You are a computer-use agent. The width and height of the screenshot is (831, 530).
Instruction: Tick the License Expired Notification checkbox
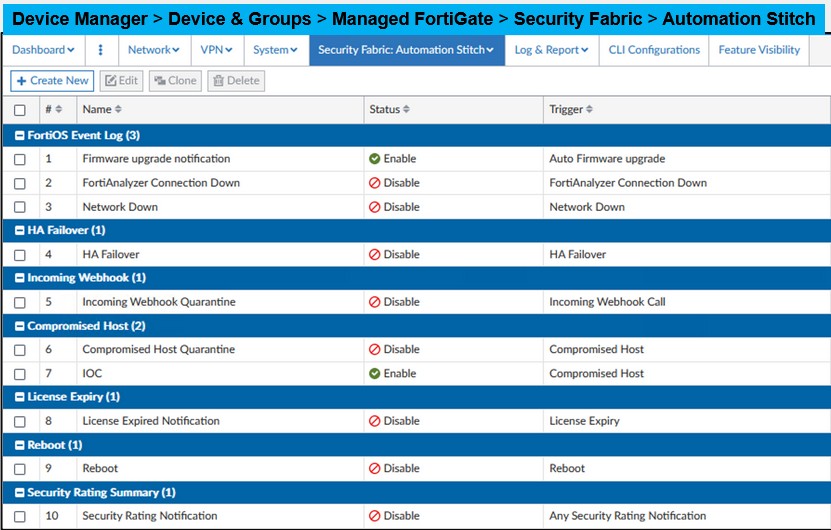tap(20, 421)
